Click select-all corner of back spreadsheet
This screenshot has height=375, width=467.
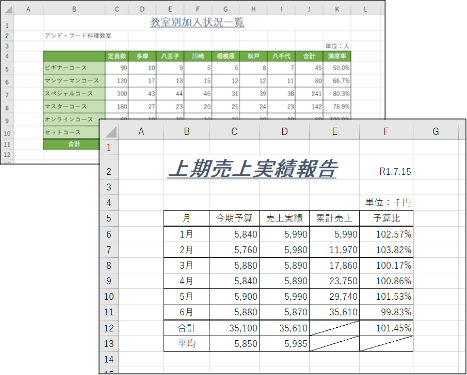coord(7,9)
